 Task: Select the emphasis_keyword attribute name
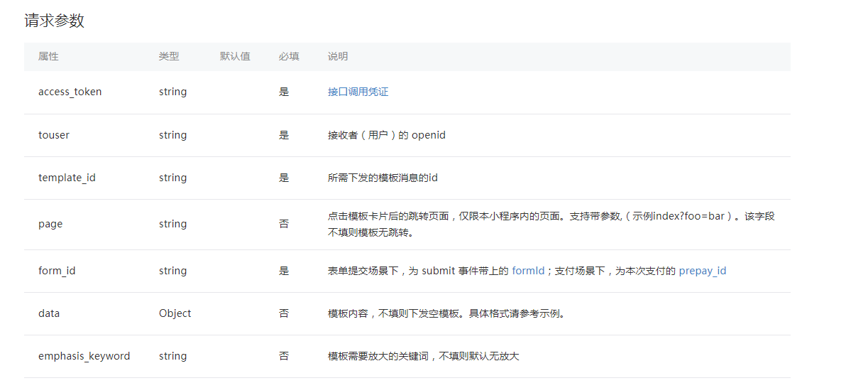(x=84, y=356)
